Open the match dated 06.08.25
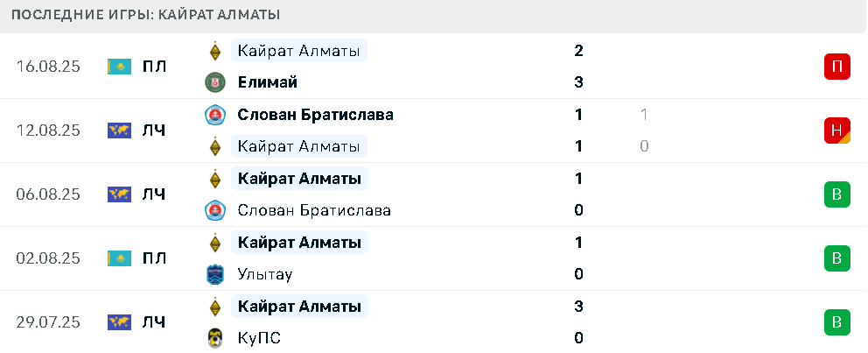The height and width of the screenshot is (353, 868). click(x=434, y=194)
